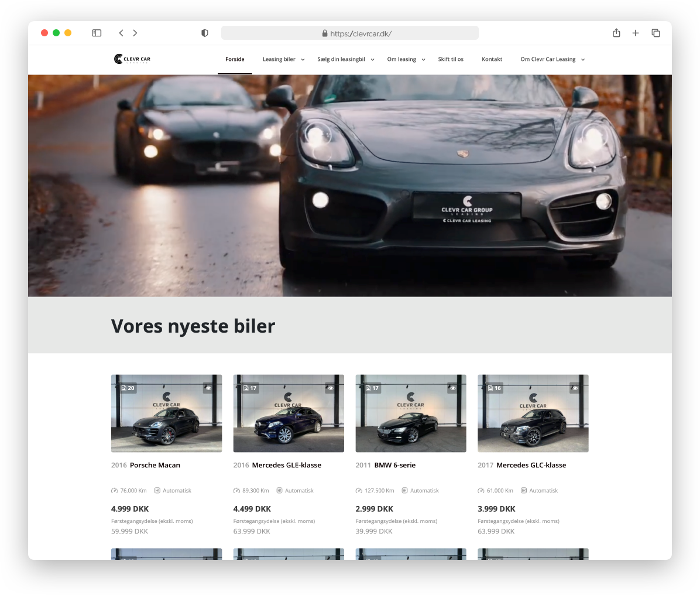Image resolution: width=700 pixels, height=595 pixels.
Task: Toggle the eye icon on Mercedes GLE-klasse
Action: [x=330, y=388]
